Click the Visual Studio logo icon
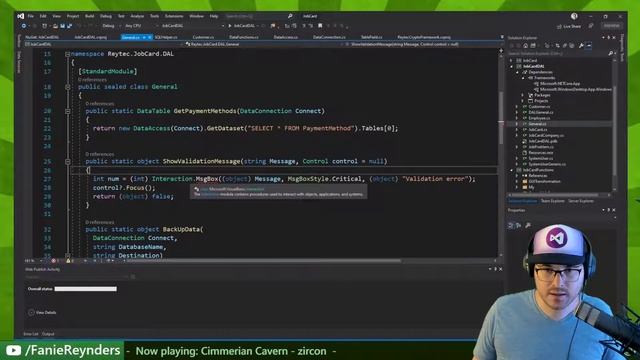The width and height of the screenshot is (640, 360). click(20, 16)
